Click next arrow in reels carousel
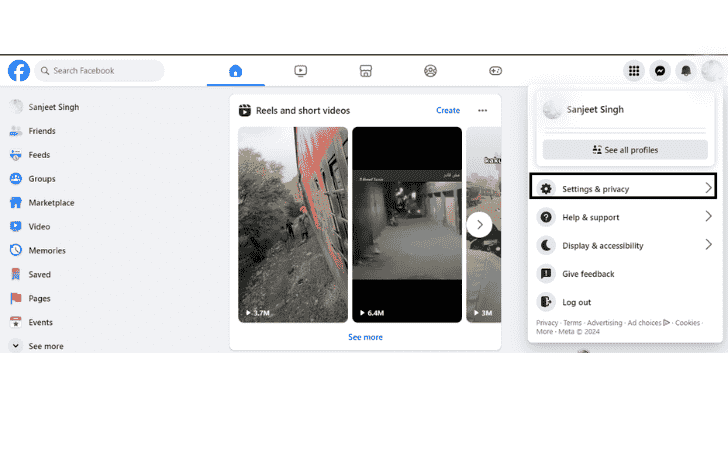 pos(480,225)
